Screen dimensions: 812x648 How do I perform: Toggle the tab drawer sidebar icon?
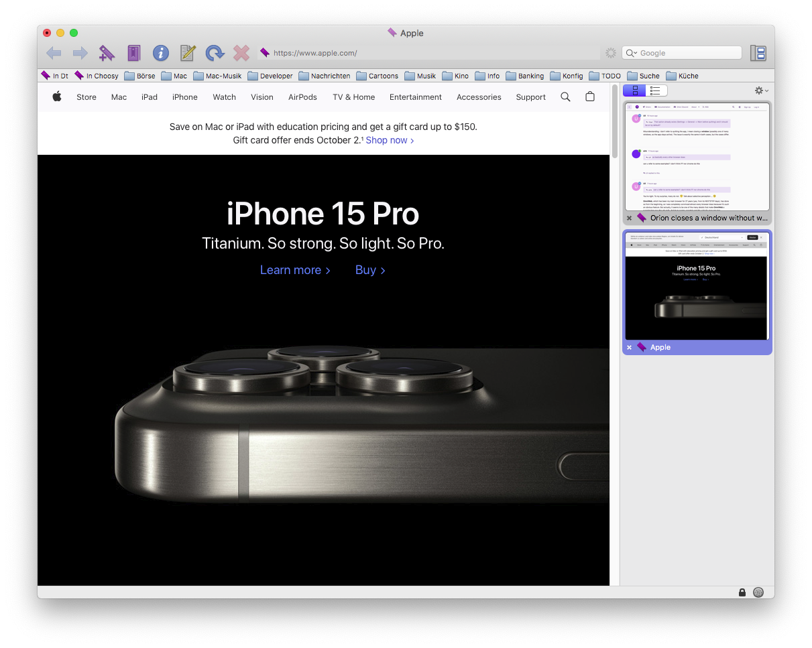[758, 53]
